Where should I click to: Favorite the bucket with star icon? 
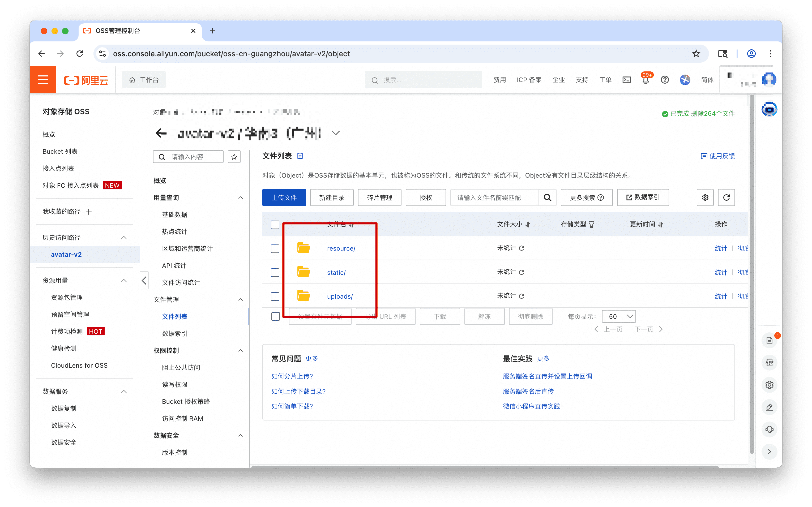click(234, 157)
